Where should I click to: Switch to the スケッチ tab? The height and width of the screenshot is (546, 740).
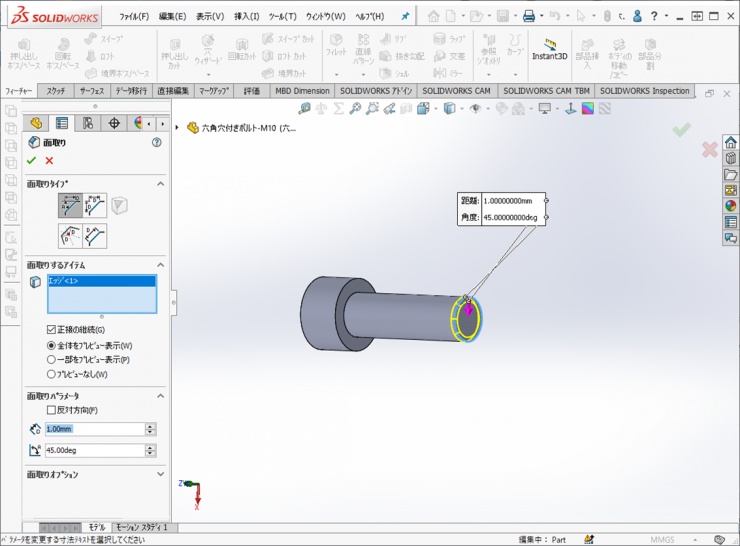click(56, 91)
